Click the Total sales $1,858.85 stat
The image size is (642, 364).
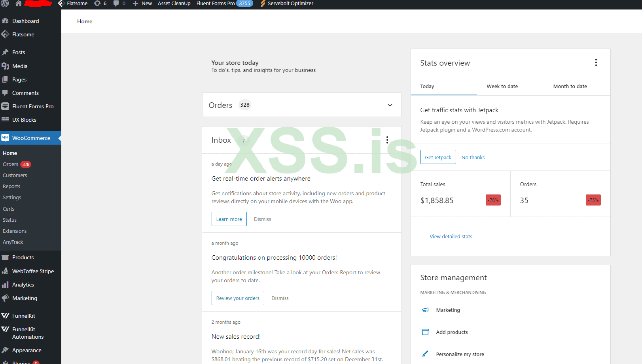coord(461,194)
